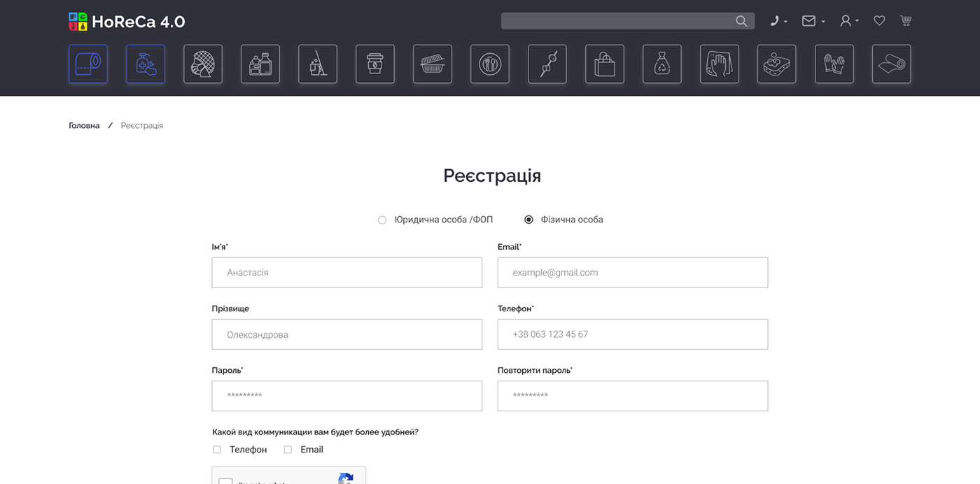The width and height of the screenshot is (980, 484).
Task: Select the Фізична особа radio button
Action: click(528, 220)
